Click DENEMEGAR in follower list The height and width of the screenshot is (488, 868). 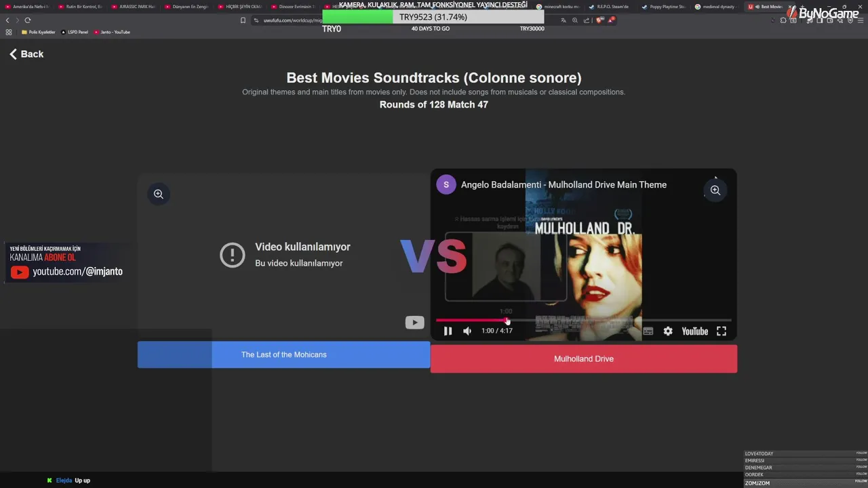758,468
